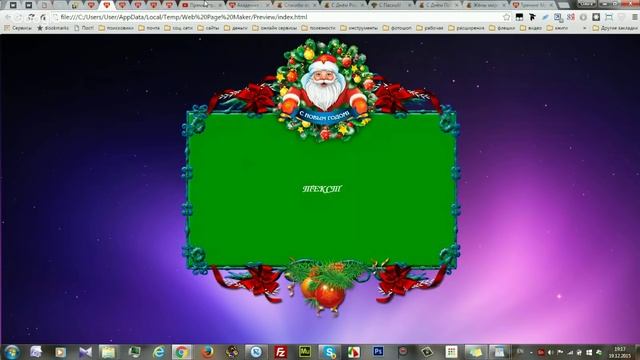Open the round blue icon before FileZilla
This screenshot has width=640, height=360.
pyautogui.click(x=256, y=352)
